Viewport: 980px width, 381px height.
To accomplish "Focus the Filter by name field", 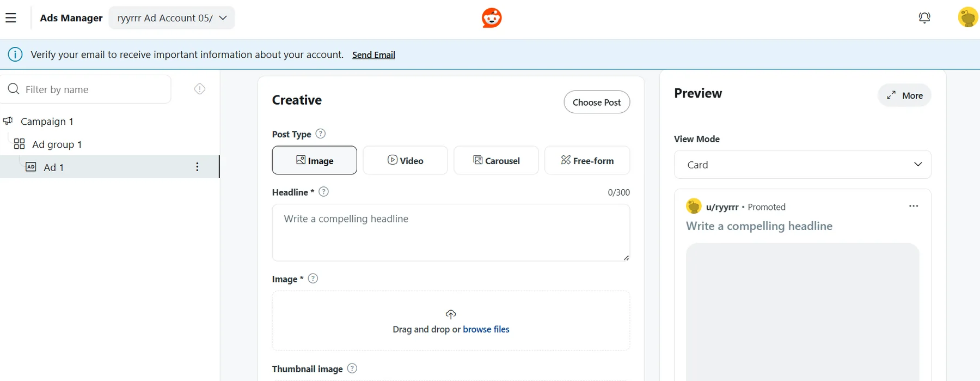I will [x=86, y=89].
